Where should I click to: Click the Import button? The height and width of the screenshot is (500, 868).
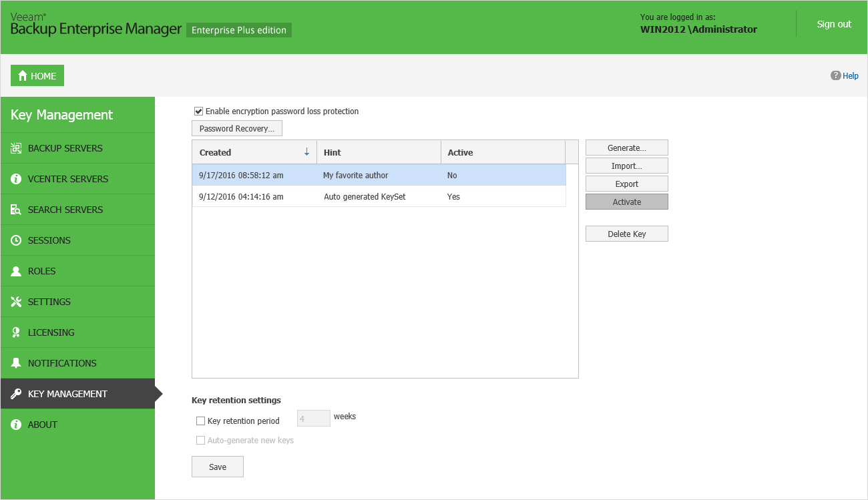[x=627, y=166]
